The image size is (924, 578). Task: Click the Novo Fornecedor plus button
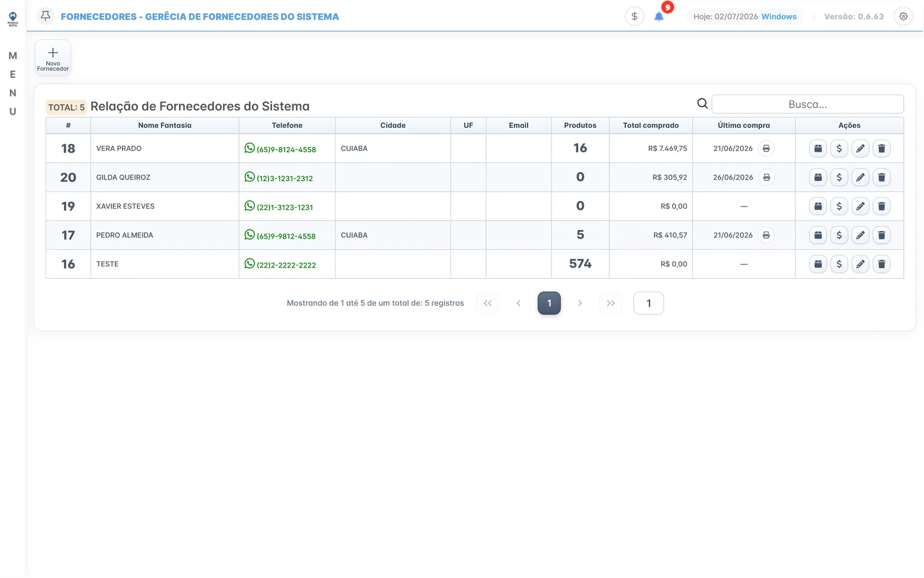pyautogui.click(x=53, y=58)
